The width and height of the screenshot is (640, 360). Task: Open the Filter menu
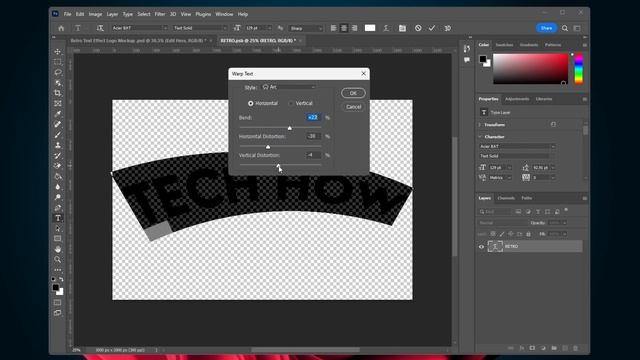[x=160, y=14]
